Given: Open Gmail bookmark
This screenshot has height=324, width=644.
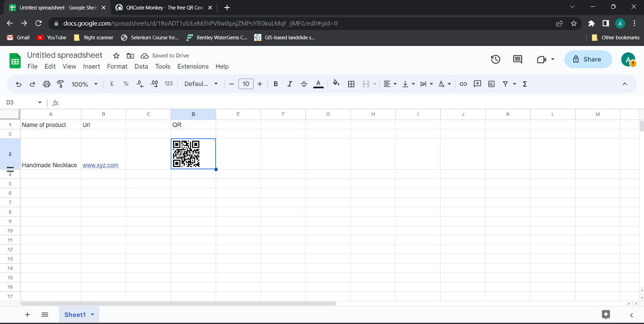Looking at the screenshot, I should [19, 37].
